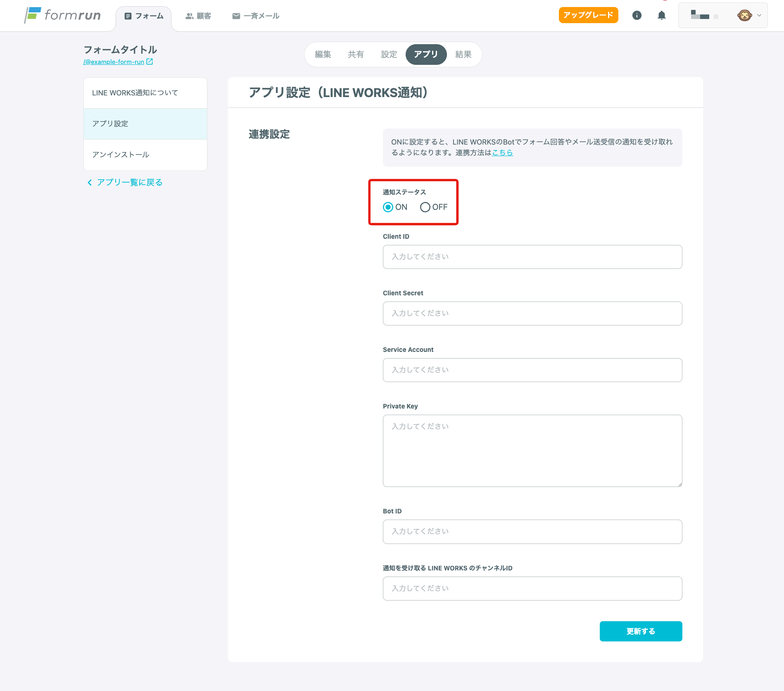Focus the Private Key text area
The width and height of the screenshot is (784, 691).
pyautogui.click(x=532, y=451)
